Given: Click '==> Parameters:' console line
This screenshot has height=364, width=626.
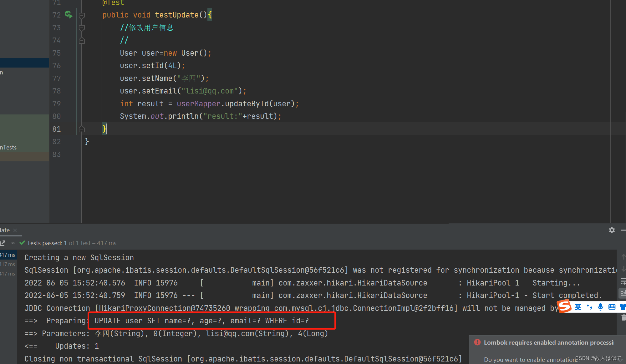Looking at the screenshot, I should (176, 334).
